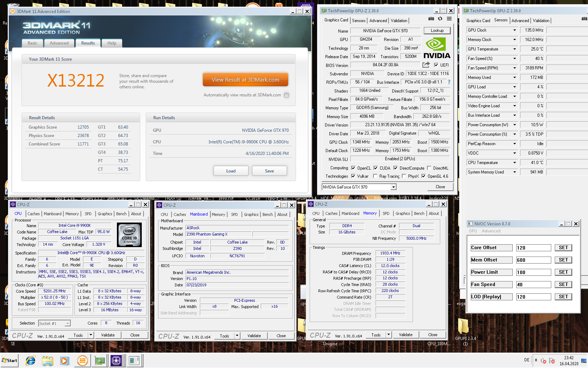Toggle the OpenGL 4.6 checkbox

[423, 176]
